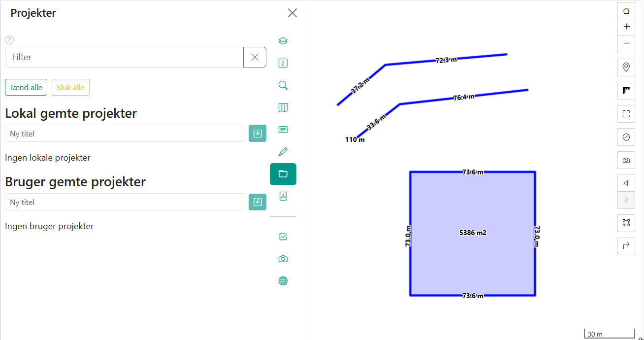
Task: Click the globe icon in sidebar
Action: click(x=283, y=281)
